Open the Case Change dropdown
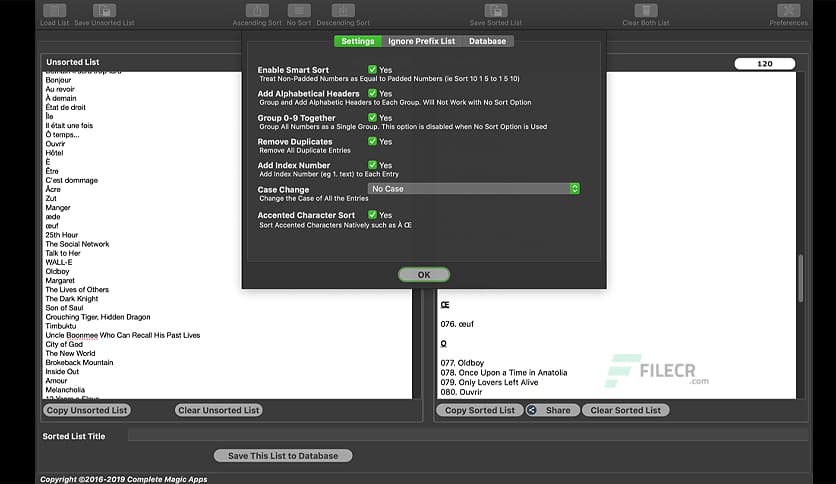 tap(473, 188)
